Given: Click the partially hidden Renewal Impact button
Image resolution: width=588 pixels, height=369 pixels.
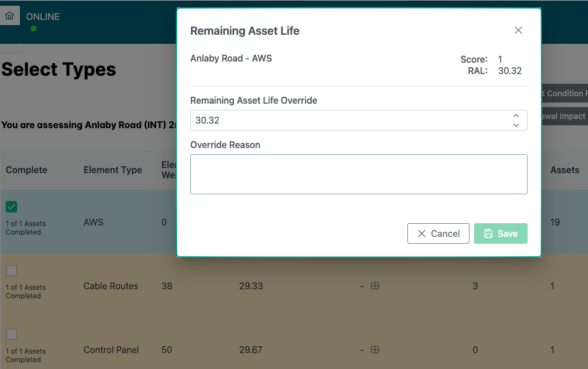Looking at the screenshot, I should (564, 116).
